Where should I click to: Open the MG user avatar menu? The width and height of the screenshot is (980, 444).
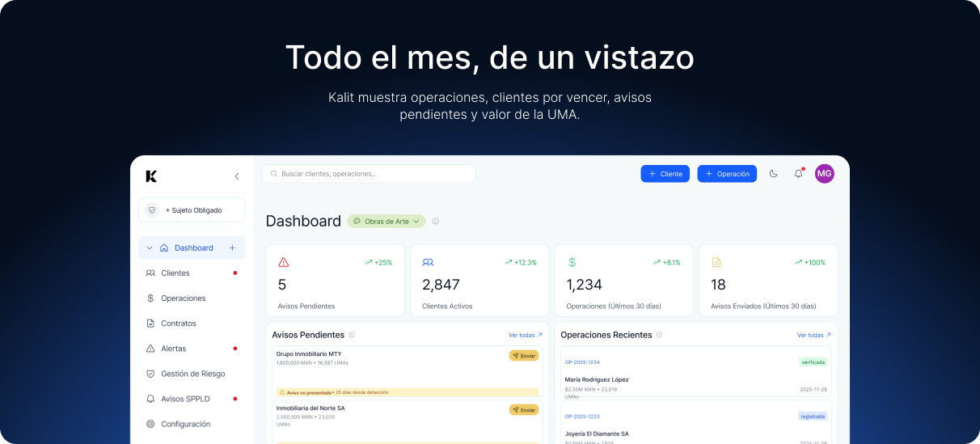(x=824, y=174)
